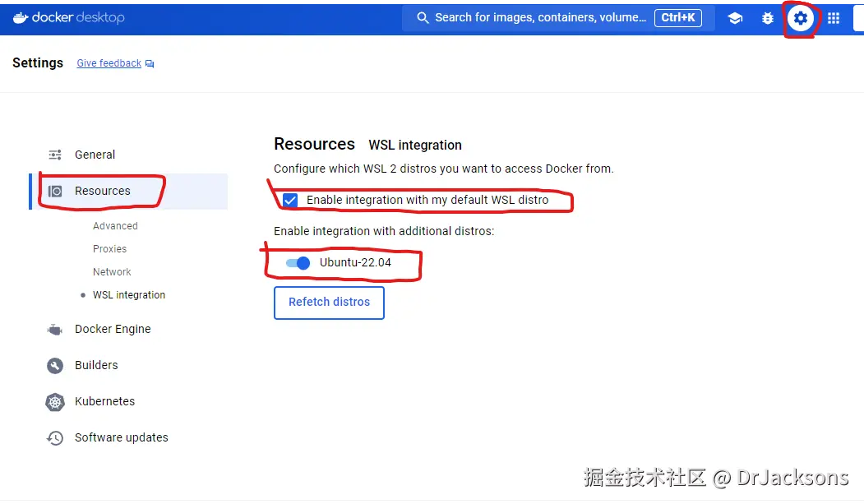Open Proxies under Resources
Screen dimensions: 864x504
[x=109, y=249]
